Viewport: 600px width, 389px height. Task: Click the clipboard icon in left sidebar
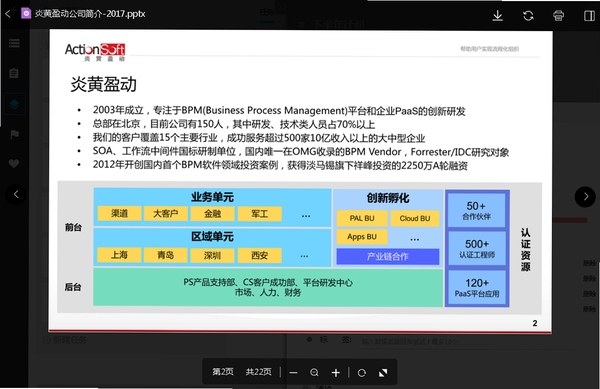coord(14,73)
